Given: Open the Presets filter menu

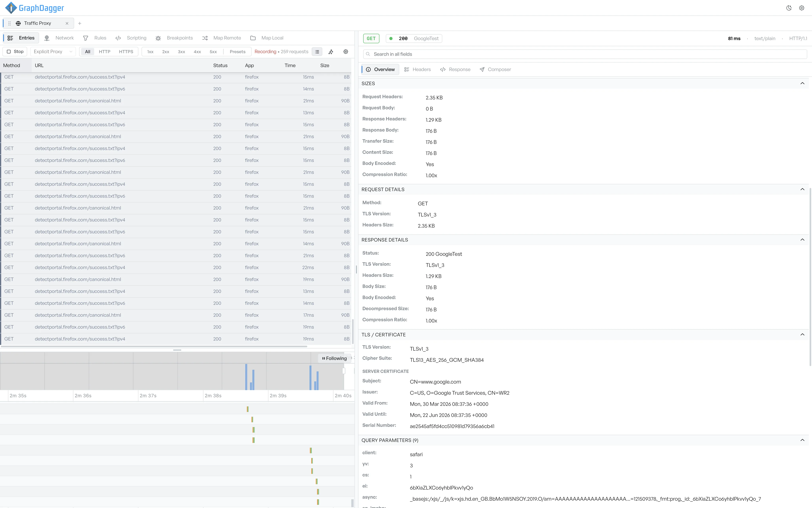Looking at the screenshot, I should pos(237,51).
